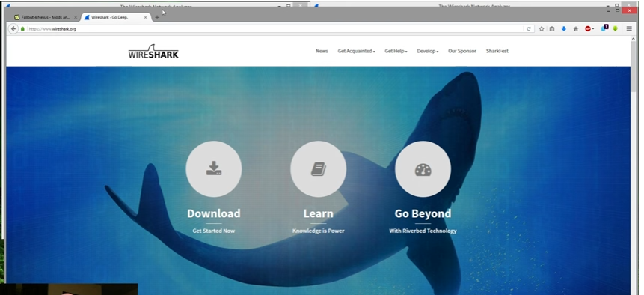Image resolution: width=644 pixels, height=295 pixels.
Task: Open the Firefox hamburger menu
Action: coord(629,28)
